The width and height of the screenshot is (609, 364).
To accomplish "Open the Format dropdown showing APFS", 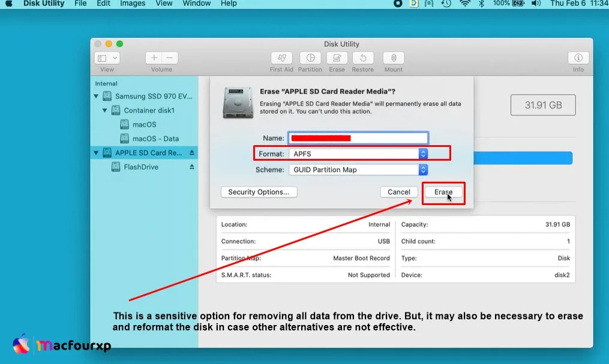I will [358, 154].
